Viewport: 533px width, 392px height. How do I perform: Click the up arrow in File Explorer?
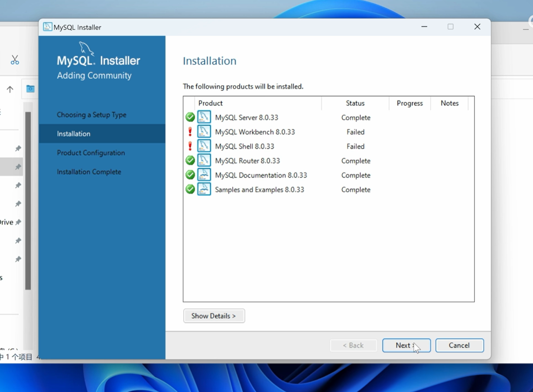(x=10, y=89)
